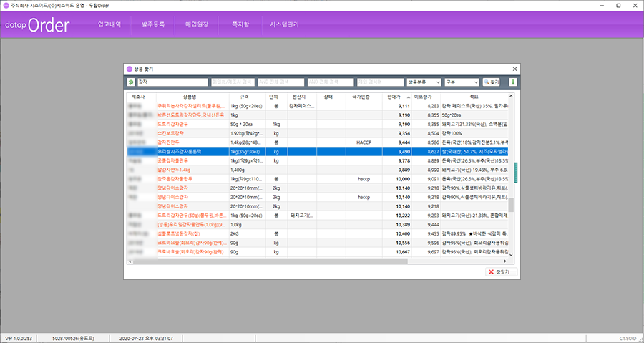Click the 찾기 magnifier search button
644x343 pixels.
tap(491, 82)
